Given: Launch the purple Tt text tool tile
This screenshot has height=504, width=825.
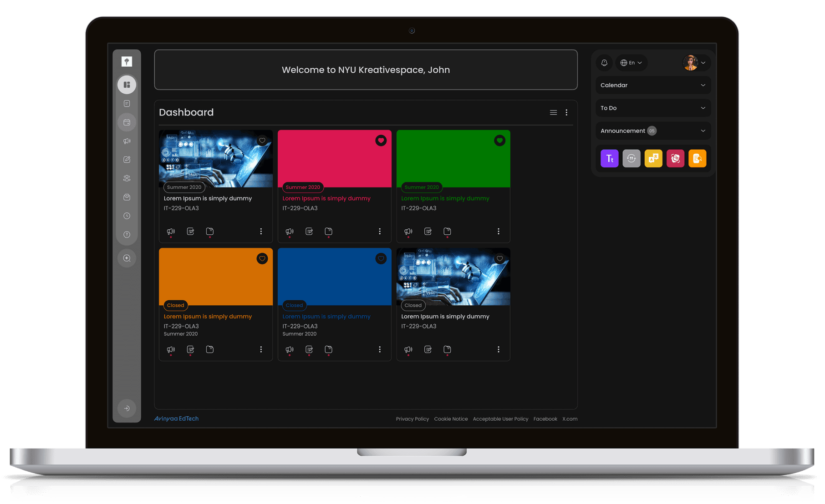Looking at the screenshot, I should (609, 158).
